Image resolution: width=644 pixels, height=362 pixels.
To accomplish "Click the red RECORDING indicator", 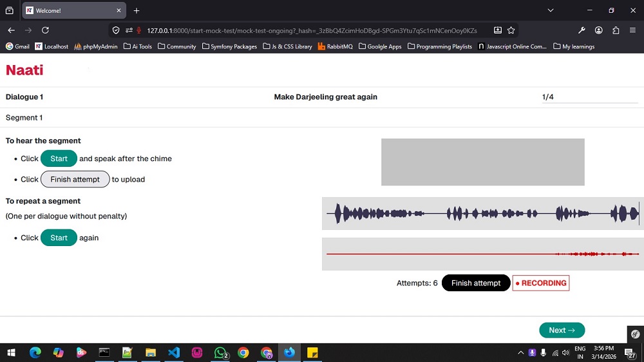I will click(x=541, y=283).
